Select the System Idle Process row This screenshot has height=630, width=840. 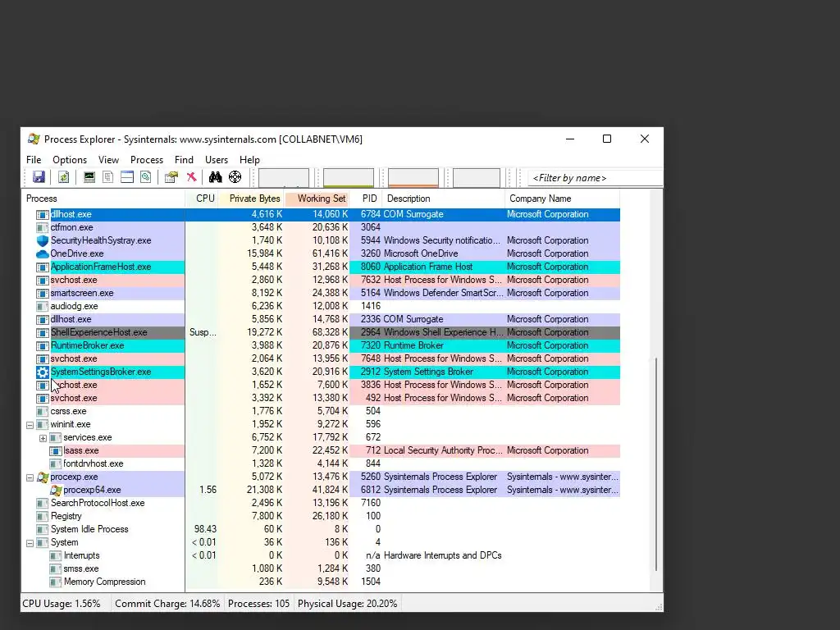click(321, 529)
